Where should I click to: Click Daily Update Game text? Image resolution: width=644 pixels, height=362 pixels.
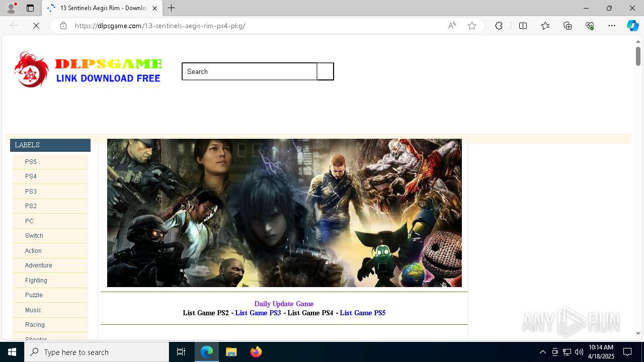tap(284, 304)
